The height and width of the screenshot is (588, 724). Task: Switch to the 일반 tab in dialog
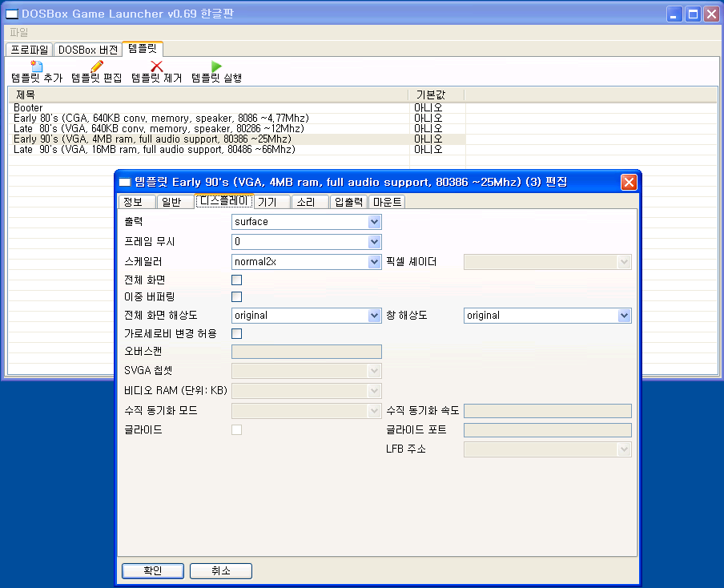pos(175,202)
